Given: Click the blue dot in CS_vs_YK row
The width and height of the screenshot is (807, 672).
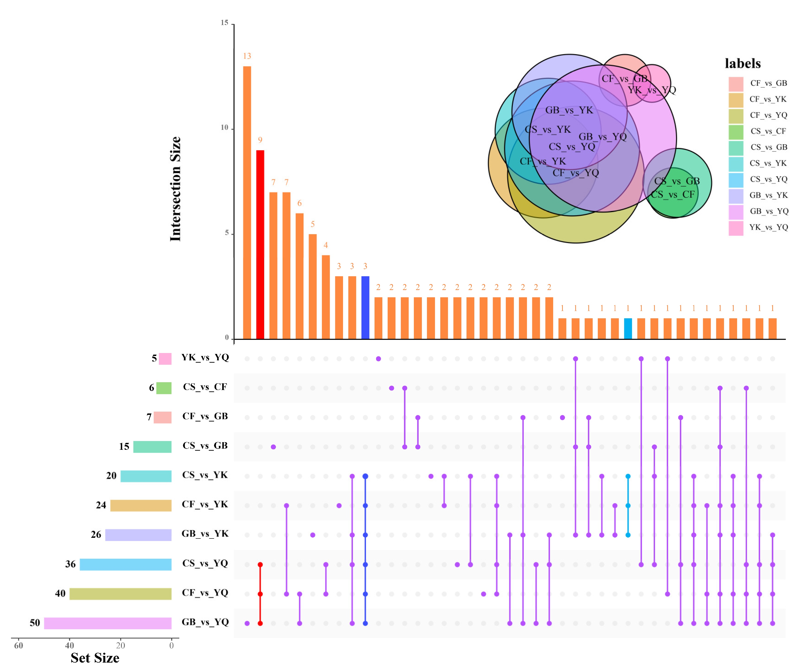Looking at the screenshot, I should coord(365,476).
